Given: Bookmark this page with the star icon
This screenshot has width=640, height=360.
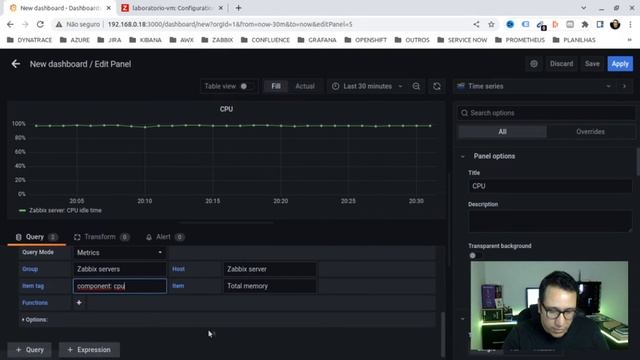Looking at the screenshot, I should pos(491,24).
